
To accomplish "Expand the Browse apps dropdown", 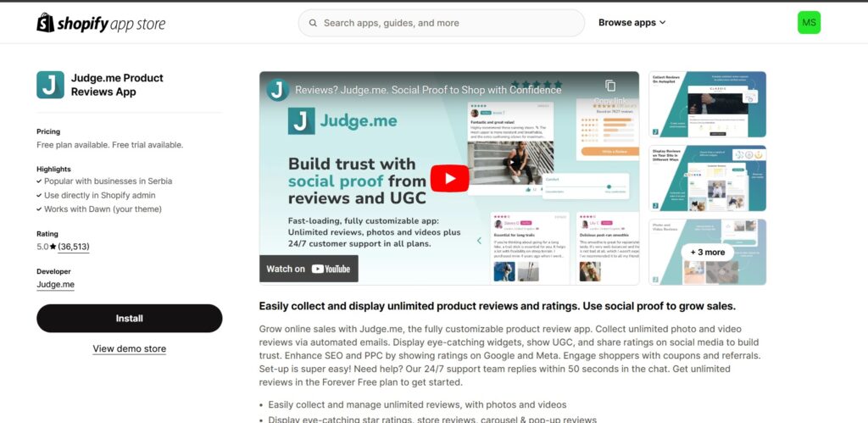I will point(632,23).
